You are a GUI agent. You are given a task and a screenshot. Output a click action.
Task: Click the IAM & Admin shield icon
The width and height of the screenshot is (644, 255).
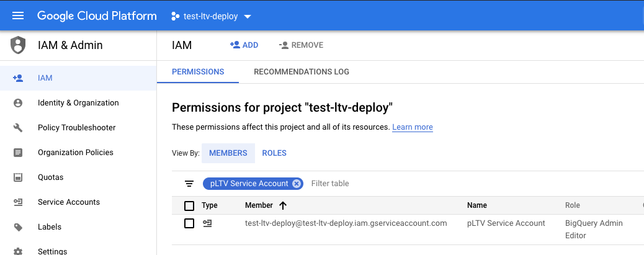(18, 45)
